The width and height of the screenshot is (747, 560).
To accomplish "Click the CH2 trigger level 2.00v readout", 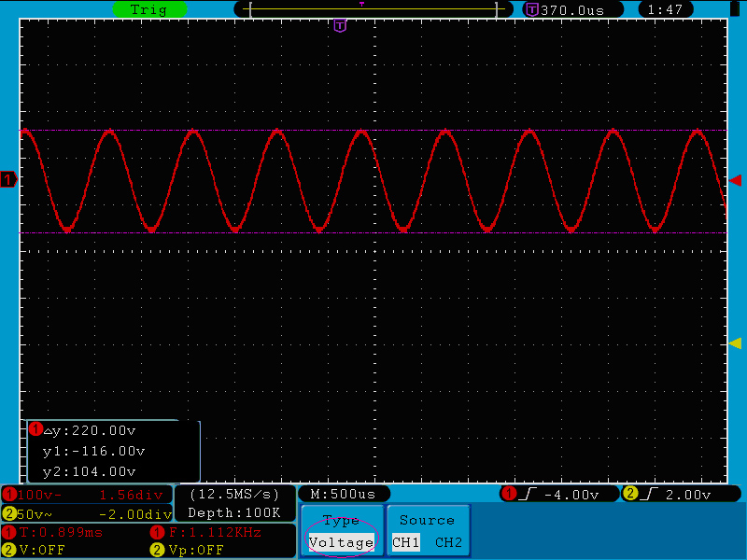I will 688,495.
